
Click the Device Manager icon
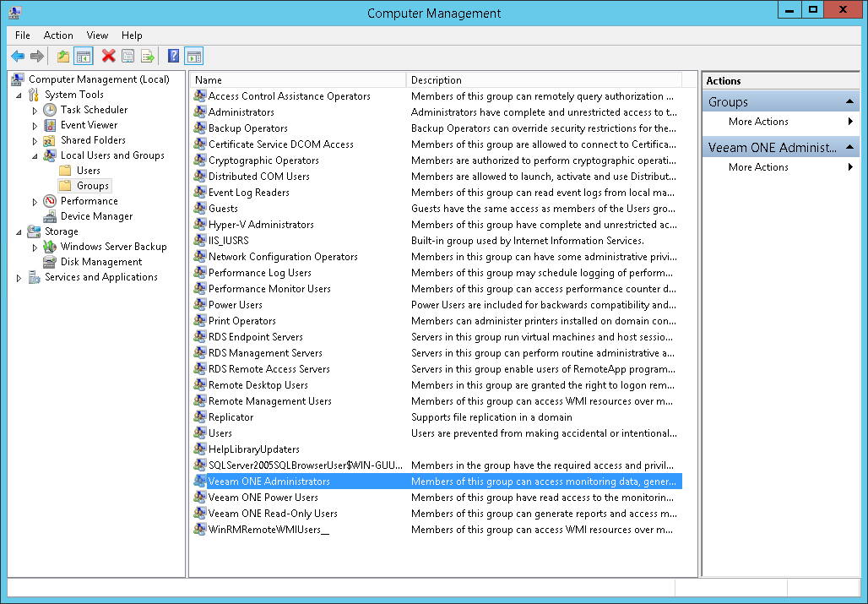click(50, 216)
